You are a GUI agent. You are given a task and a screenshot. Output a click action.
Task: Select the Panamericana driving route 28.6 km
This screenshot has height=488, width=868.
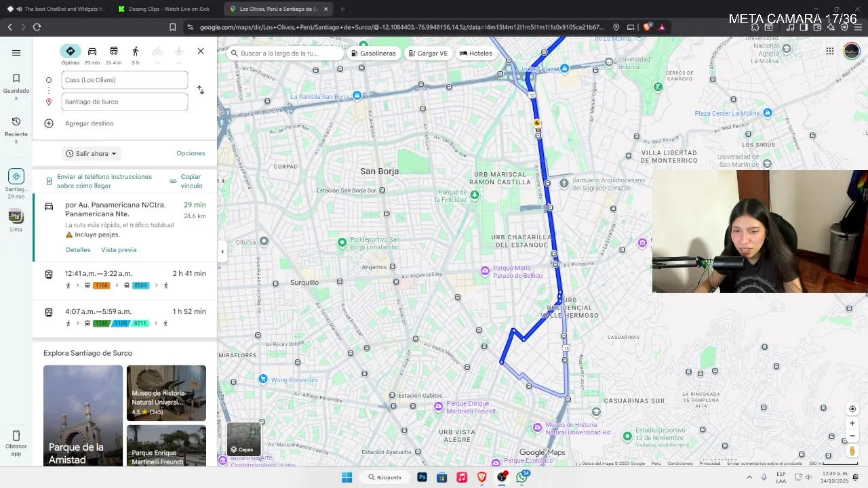[x=125, y=228]
